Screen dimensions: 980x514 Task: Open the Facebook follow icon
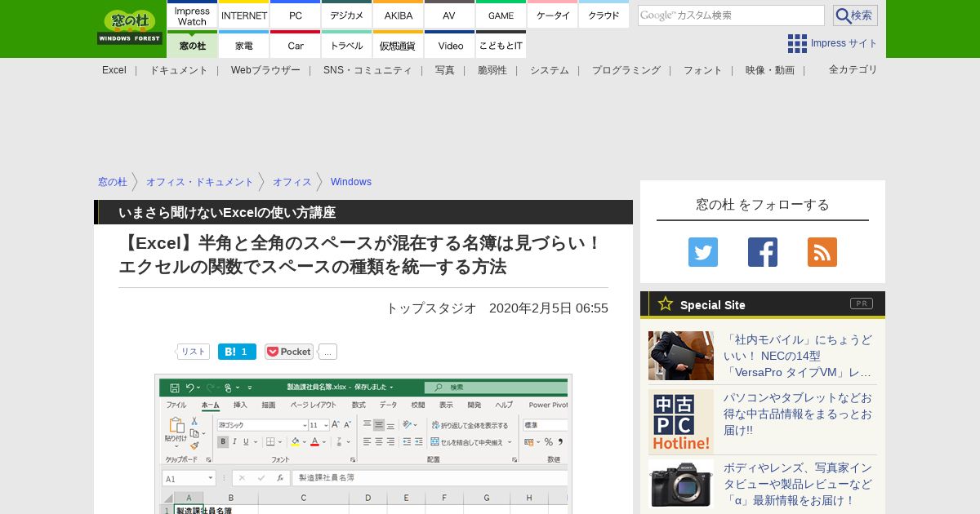763,252
